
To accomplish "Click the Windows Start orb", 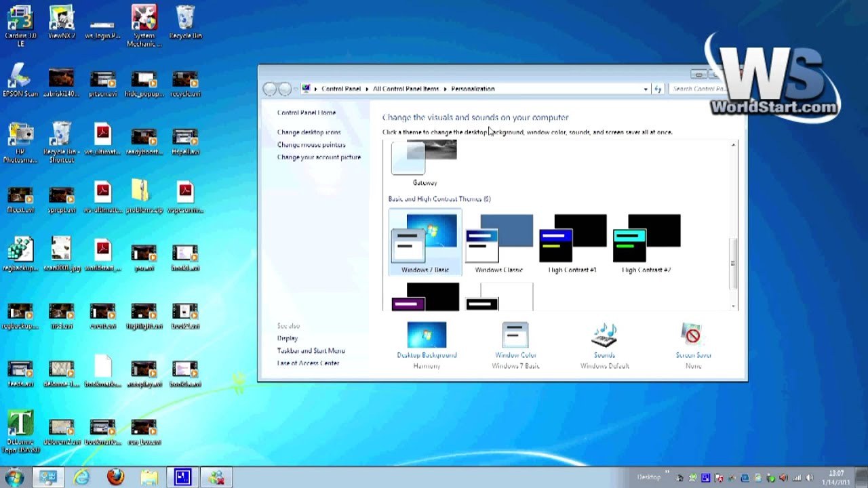I will [x=14, y=477].
